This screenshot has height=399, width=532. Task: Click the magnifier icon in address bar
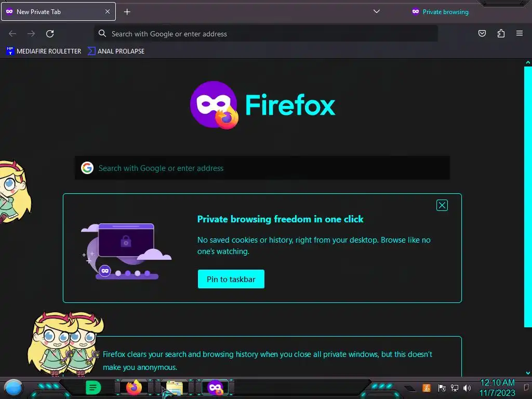coord(102,33)
